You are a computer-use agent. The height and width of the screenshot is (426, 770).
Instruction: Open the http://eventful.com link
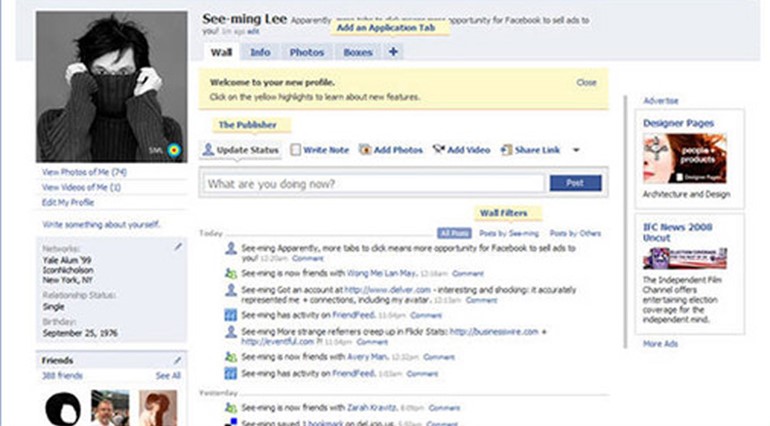point(277,341)
